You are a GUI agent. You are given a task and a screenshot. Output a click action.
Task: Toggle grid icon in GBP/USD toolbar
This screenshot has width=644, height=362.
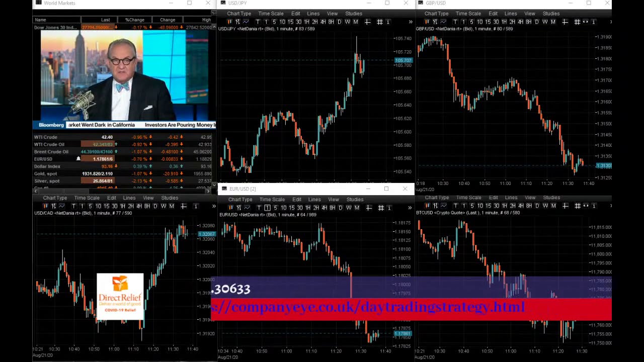pos(577,22)
